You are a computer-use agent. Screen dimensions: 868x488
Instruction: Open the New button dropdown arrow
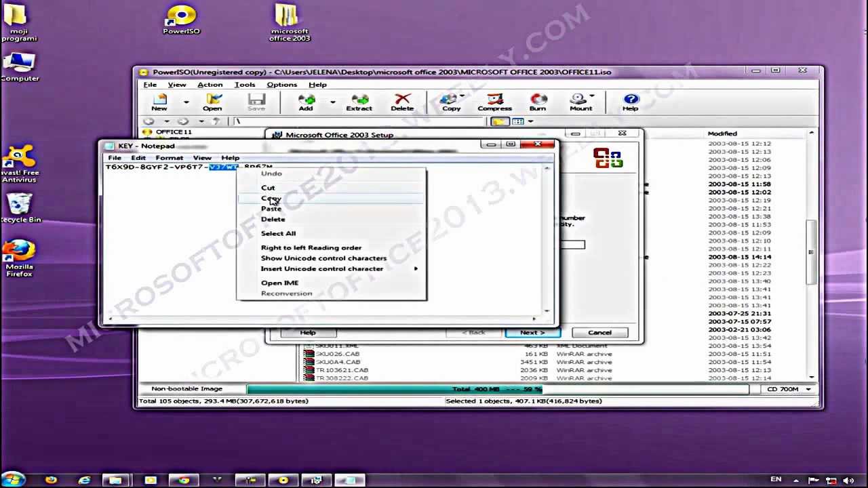[186, 102]
